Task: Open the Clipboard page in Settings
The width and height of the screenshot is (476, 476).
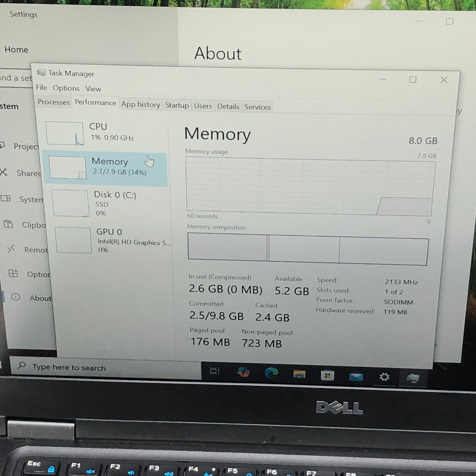Action: tap(34, 225)
